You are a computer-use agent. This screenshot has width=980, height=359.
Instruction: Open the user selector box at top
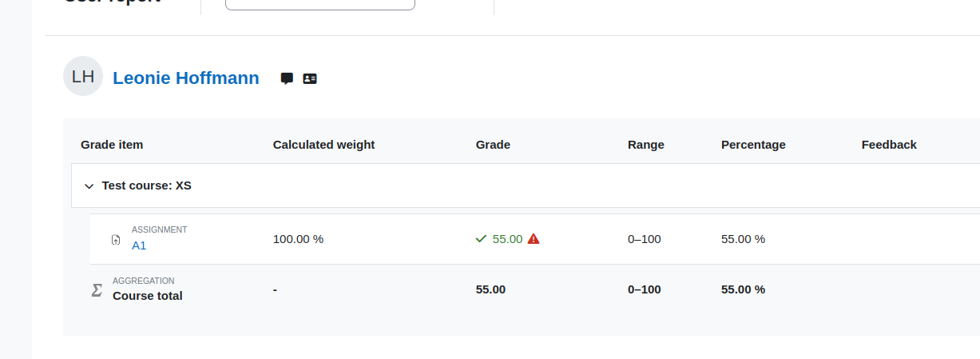320,4
